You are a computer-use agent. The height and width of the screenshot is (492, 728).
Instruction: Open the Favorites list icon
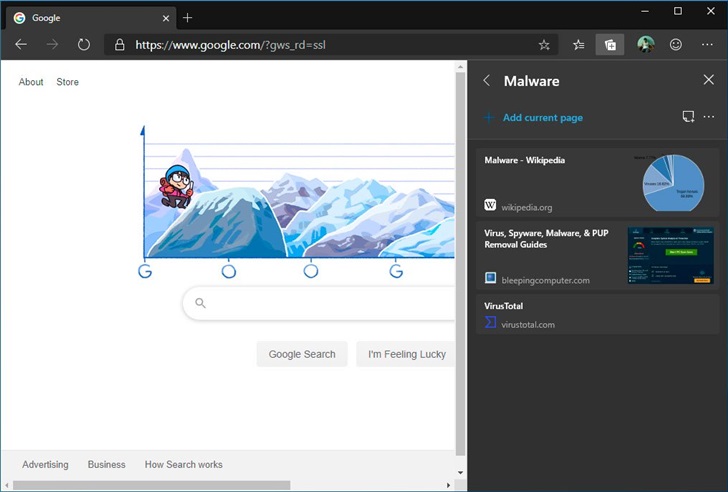coord(579,45)
